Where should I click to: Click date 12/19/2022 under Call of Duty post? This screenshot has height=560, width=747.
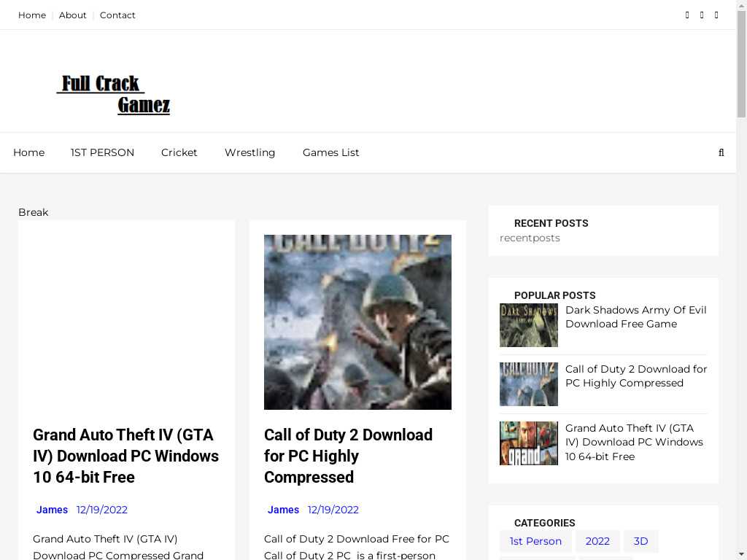(x=333, y=510)
